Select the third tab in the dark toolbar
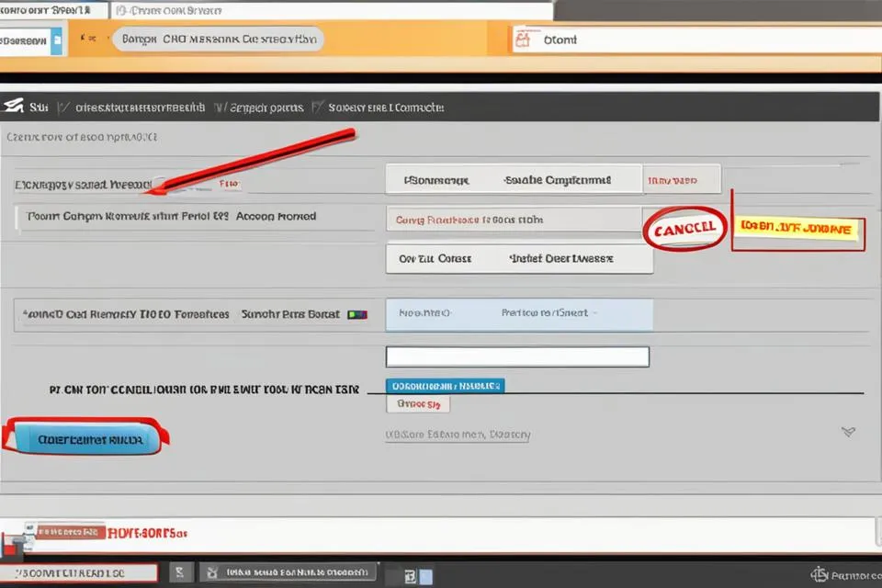The height and width of the screenshot is (588, 882). click(x=379, y=107)
